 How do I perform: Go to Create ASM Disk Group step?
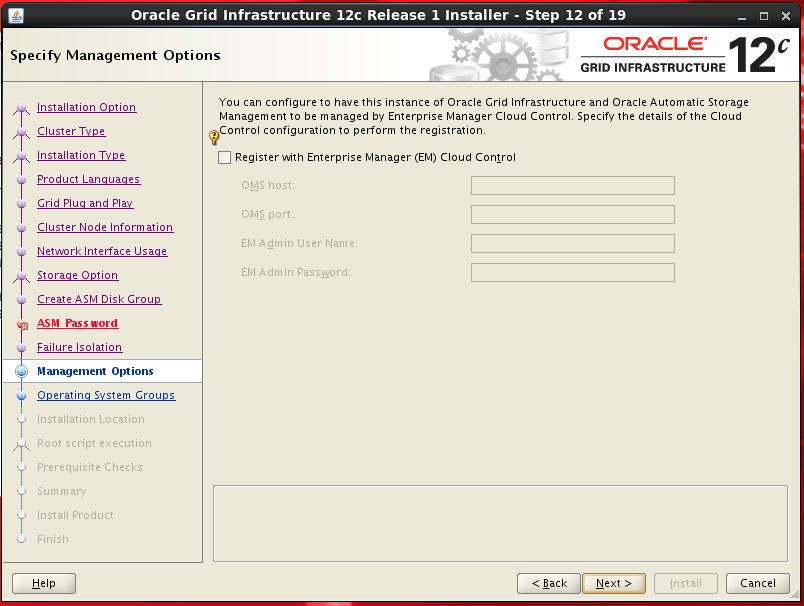point(99,299)
